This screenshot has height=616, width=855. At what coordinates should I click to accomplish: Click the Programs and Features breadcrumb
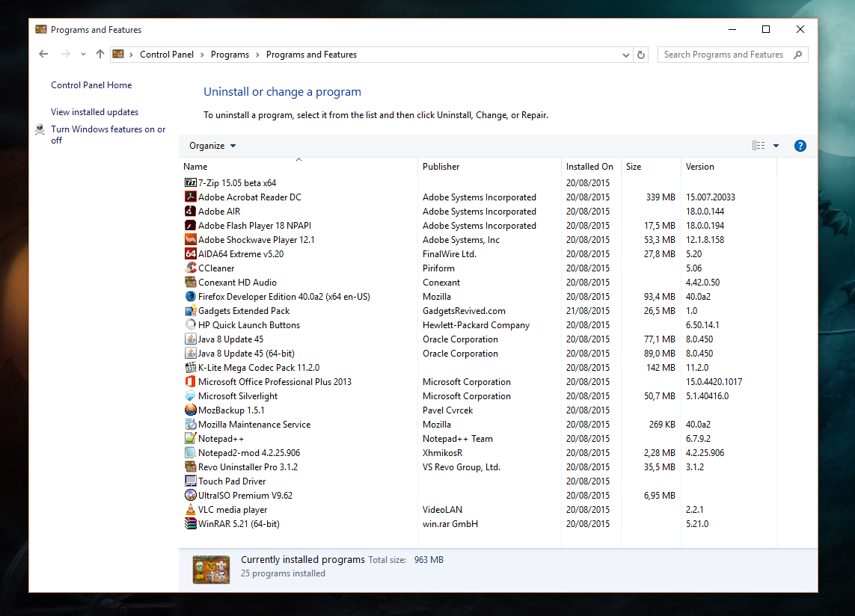point(311,55)
